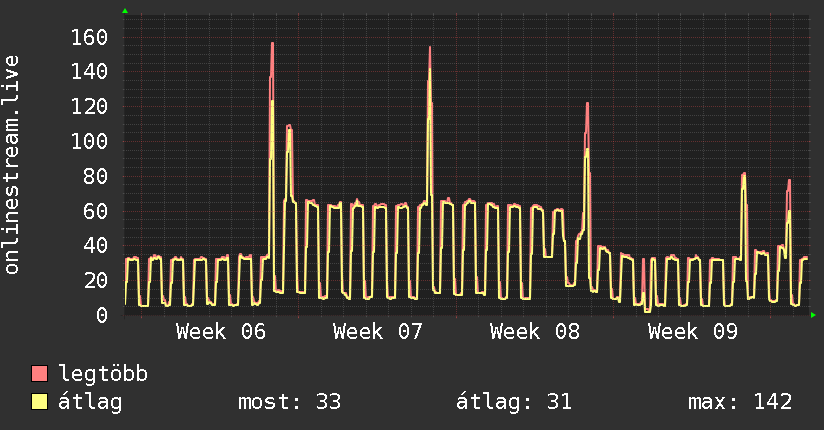Click the 40 y-axis label

coord(96,245)
